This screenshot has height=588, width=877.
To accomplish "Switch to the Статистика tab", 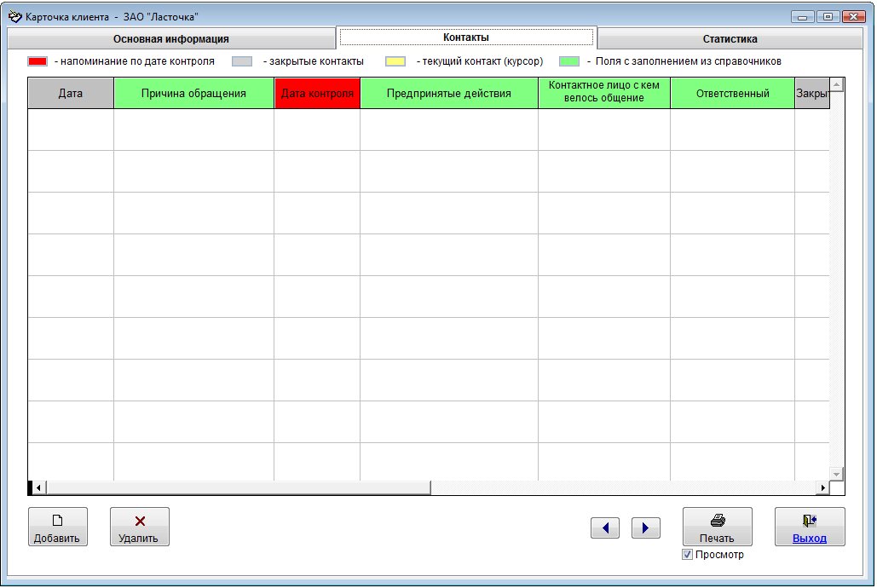I will [730, 38].
